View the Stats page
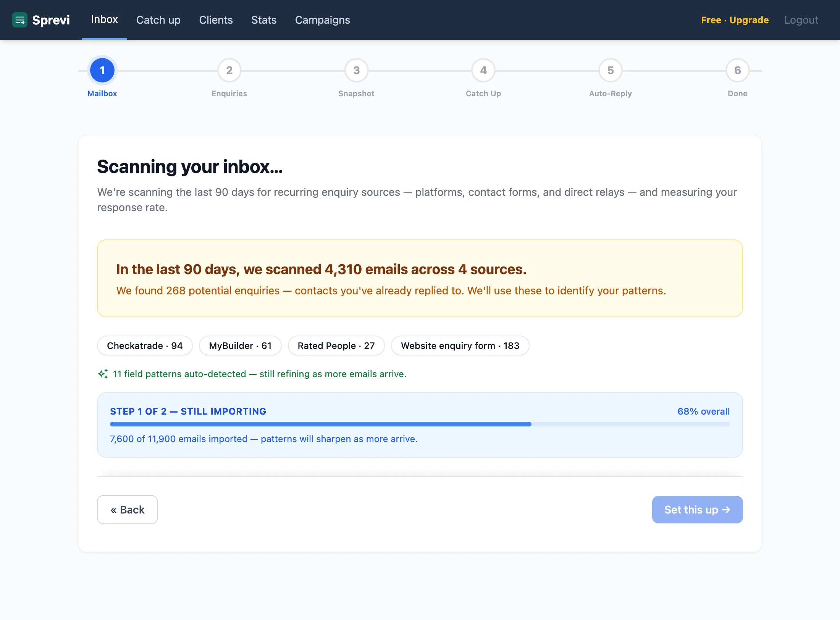The image size is (840, 620). coord(264,20)
